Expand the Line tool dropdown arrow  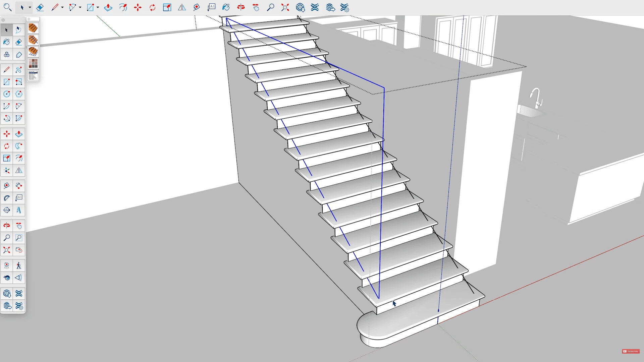click(x=62, y=7)
